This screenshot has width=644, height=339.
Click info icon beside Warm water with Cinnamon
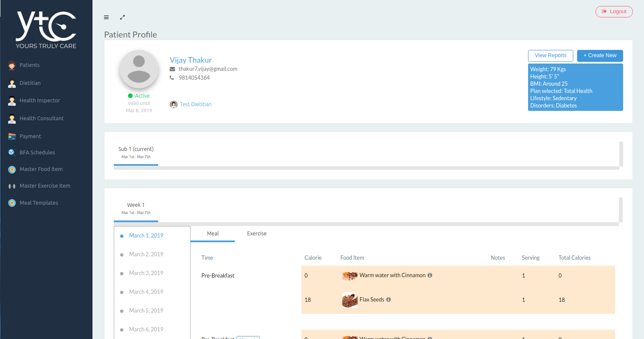(x=430, y=275)
